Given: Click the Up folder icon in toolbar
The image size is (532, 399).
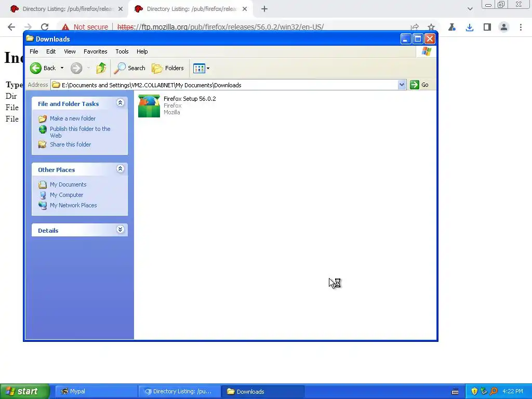Looking at the screenshot, I should tap(101, 68).
